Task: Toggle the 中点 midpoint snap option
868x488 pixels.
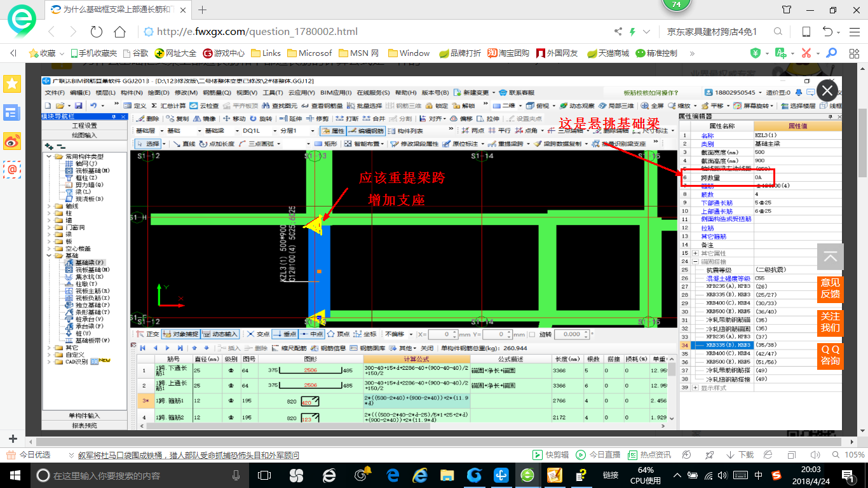Action: (x=312, y=334)
